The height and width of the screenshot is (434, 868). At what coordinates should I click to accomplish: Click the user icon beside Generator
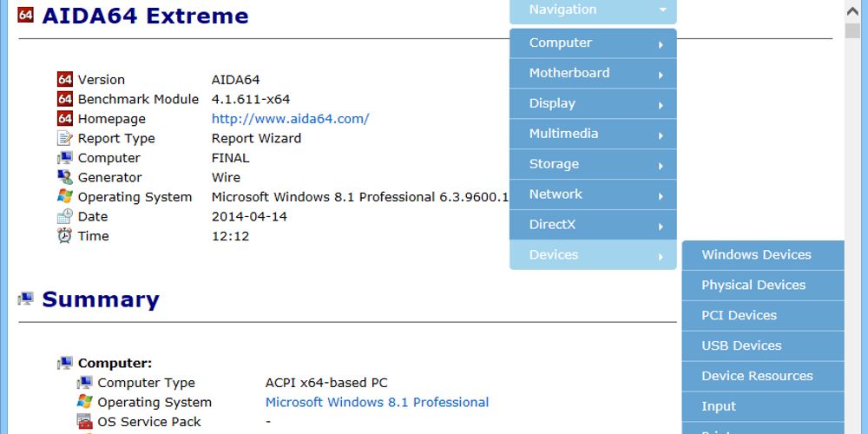click(65, 177)
